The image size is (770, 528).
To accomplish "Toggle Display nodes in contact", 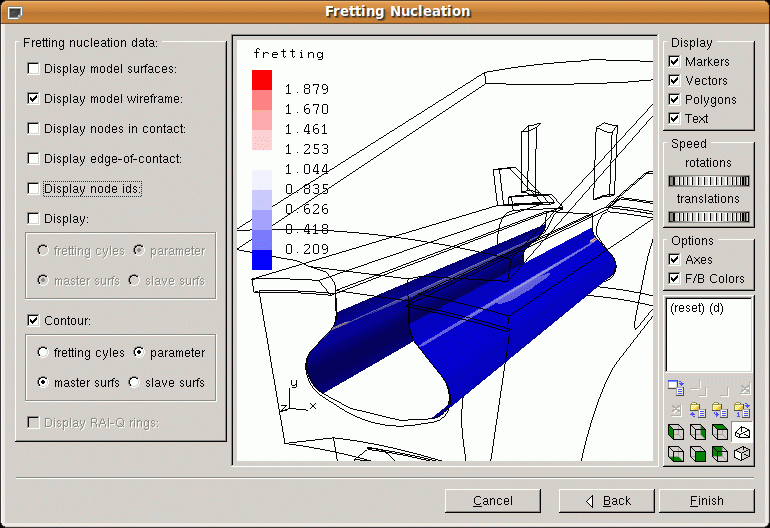I will pos(33,128).
